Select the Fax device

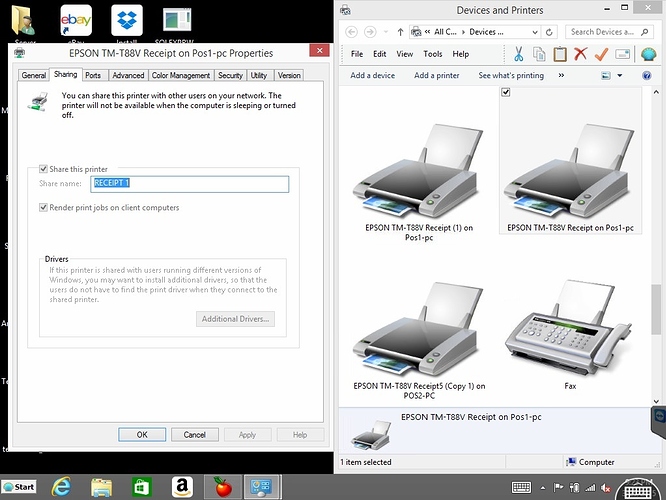point(570,336)
